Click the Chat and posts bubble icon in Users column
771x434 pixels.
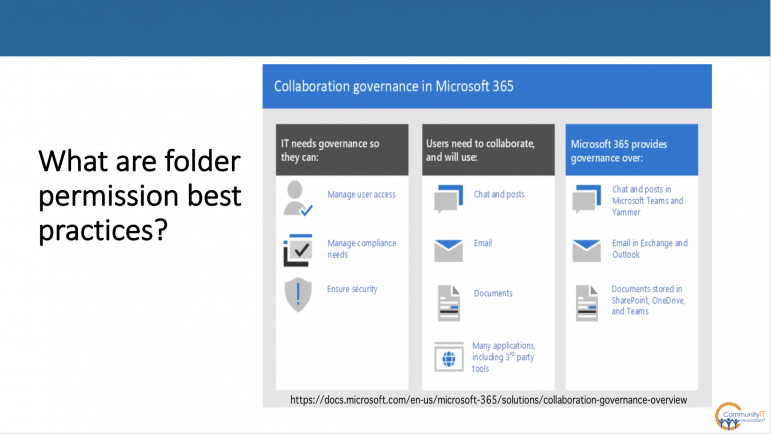(x=448, y=199)
